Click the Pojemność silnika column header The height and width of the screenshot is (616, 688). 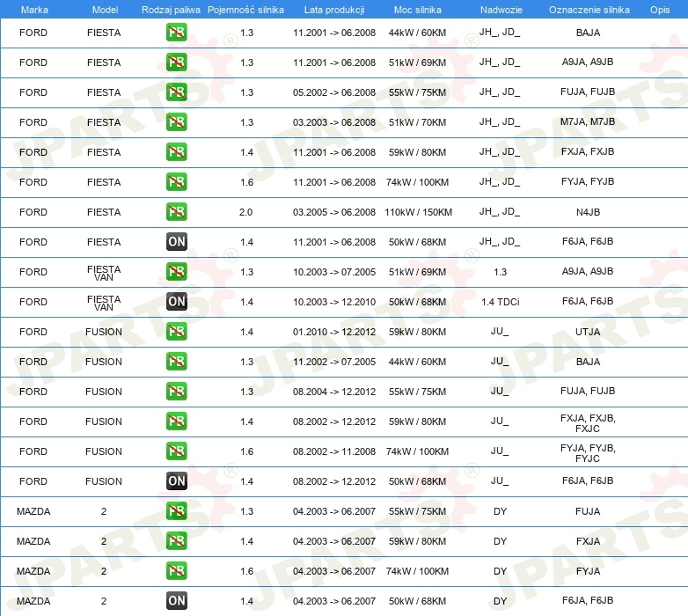(x=245, y=10)
